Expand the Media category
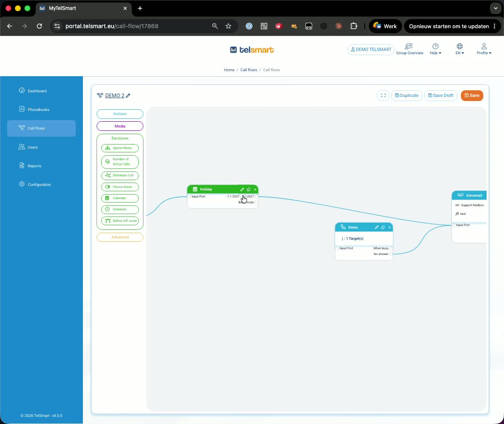Viewport: 504px width, 424px height. pos(120,126)
